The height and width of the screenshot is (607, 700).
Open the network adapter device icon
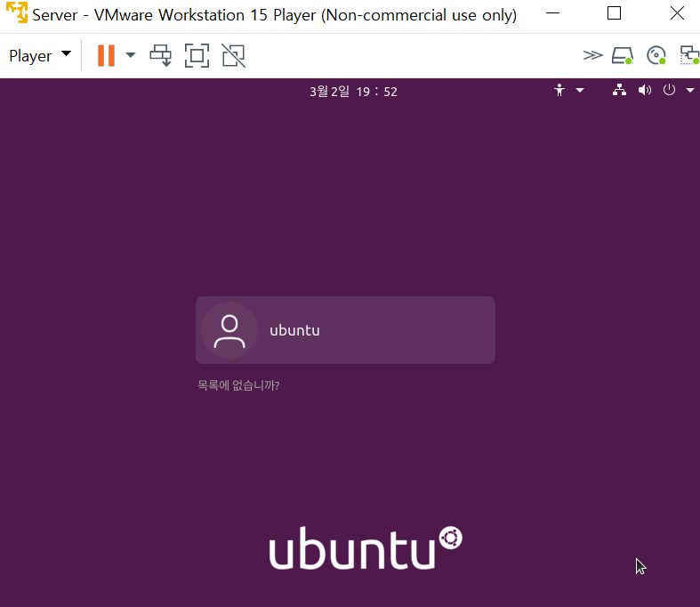(x=689, y=55)
